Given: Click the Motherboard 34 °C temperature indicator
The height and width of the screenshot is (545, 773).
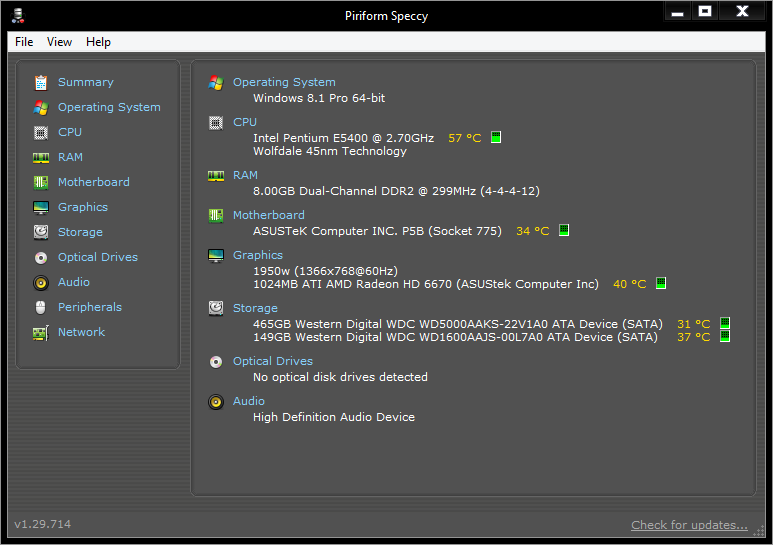Looking at the screenshot, I should coord(564,231).
